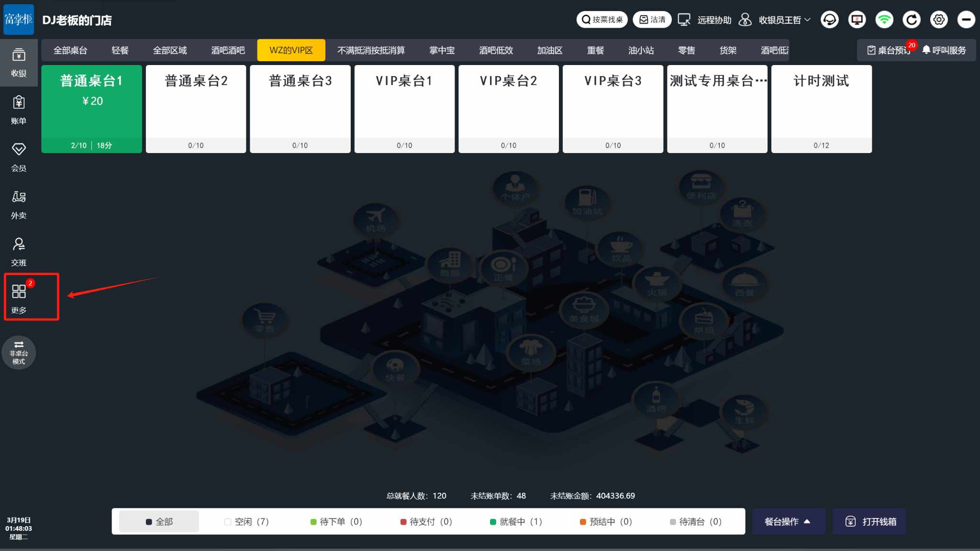
Task: Filter tables by 空闲 (7) status
Action: pos(246,521)
